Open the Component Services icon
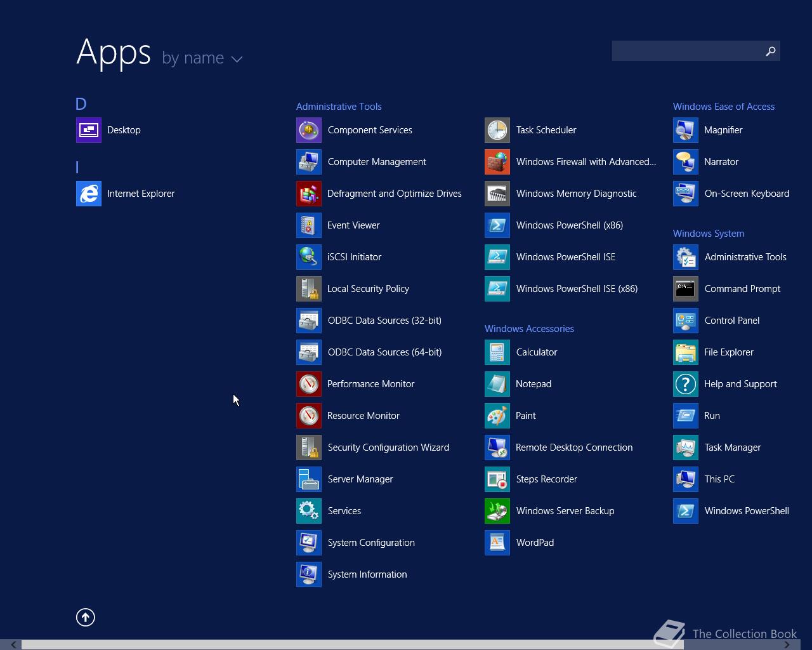The width and height of the screenshot is (812, 650). coord(309,130)
